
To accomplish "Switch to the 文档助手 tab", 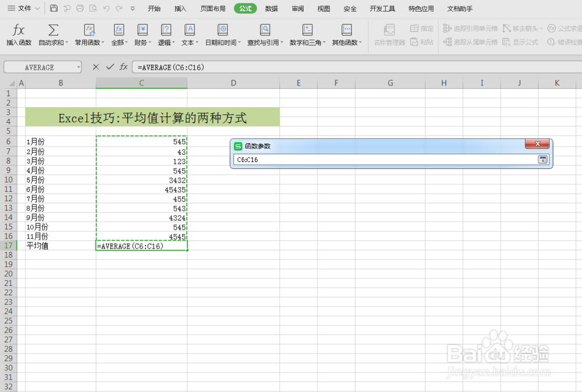I will tap(460, 9).
